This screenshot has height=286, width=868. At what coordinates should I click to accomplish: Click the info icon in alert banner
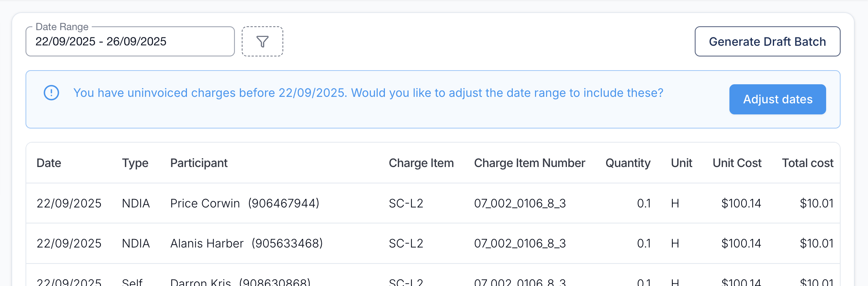click(51, 93)
